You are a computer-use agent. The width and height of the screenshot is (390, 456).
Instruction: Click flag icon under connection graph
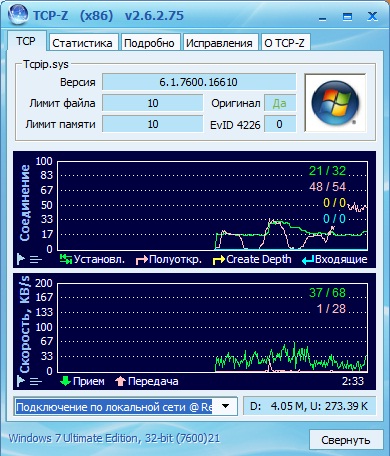(21, 258)
